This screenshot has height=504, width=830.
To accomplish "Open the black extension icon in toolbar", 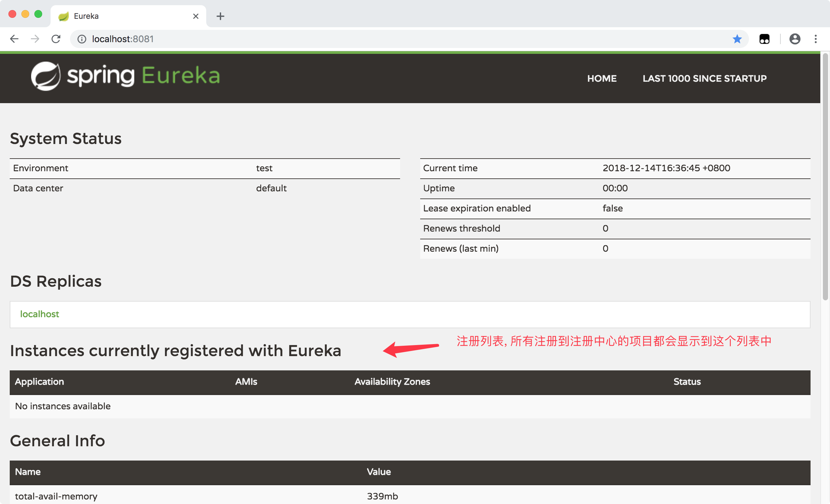I will (764, 39).
